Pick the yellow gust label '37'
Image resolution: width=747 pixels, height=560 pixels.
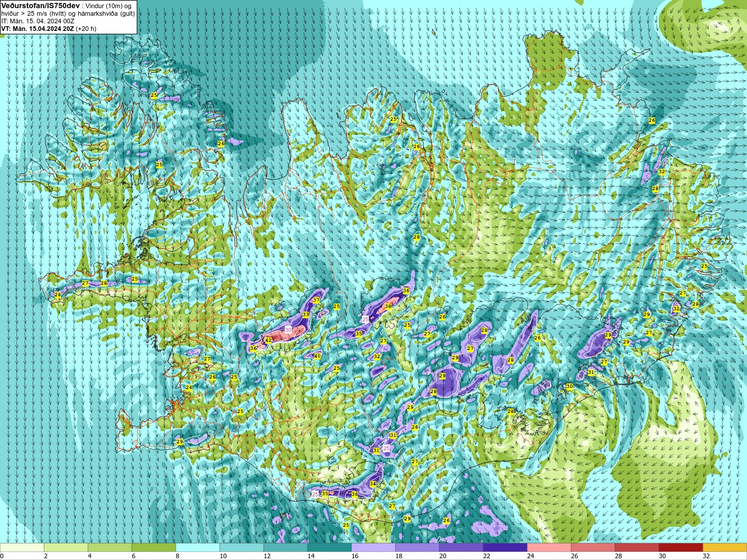pos(316,300)
